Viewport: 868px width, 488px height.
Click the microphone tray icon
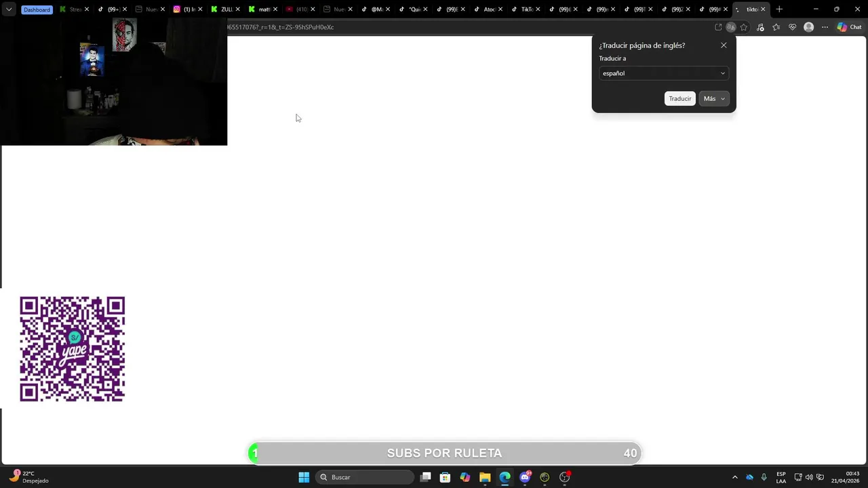[764, 477]
